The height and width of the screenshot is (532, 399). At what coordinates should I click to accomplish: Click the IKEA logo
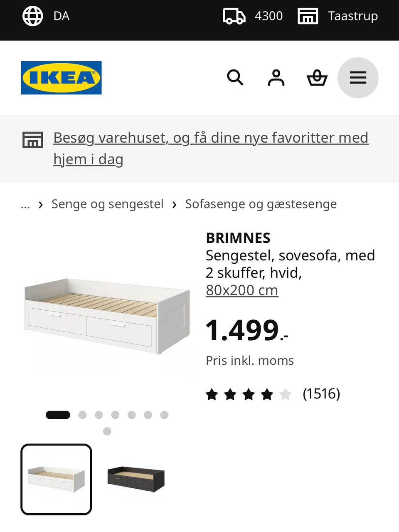pos(62,78)
